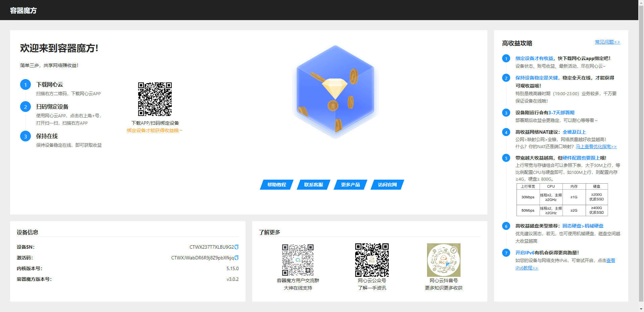Click the 50Mbps cell in the hardware table
The image size is (644, 312).
[x=528, y=210]
